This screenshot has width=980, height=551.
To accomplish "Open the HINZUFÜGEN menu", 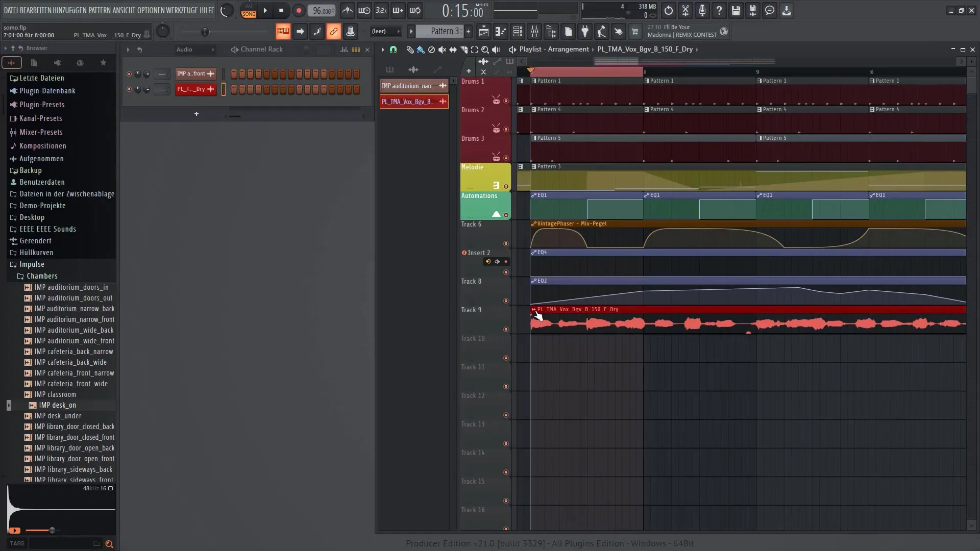I will [x=69, y=10].
